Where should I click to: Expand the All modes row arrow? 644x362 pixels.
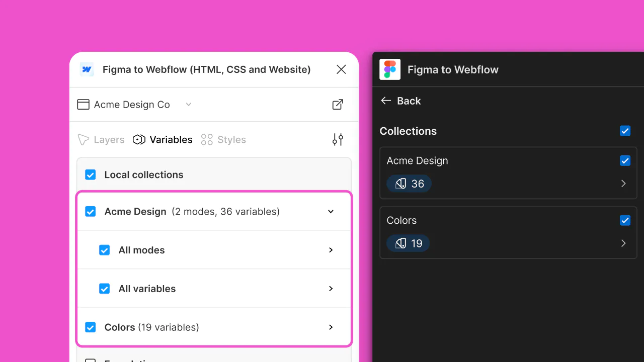331,250
